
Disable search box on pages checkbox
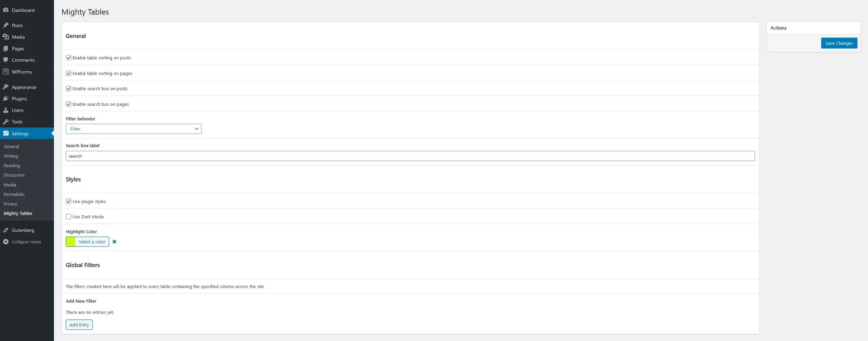point(69,104)
